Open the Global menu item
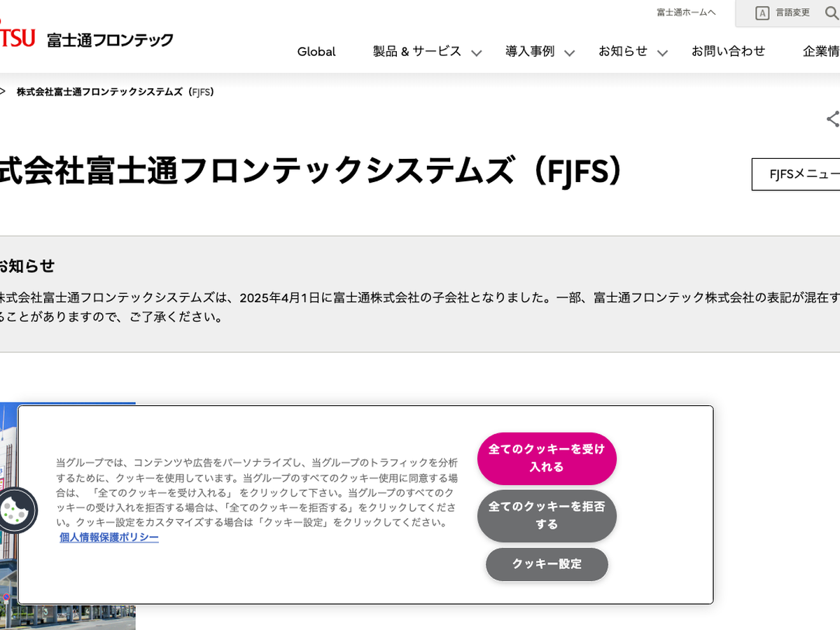The image size is (840, 630). [316, 52]
